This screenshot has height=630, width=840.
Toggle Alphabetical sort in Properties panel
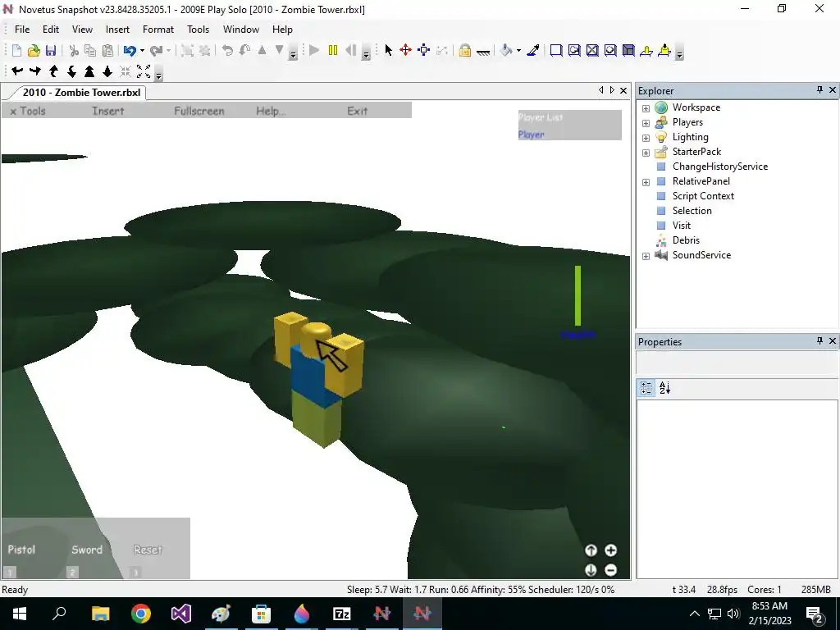tap(664, 388)
